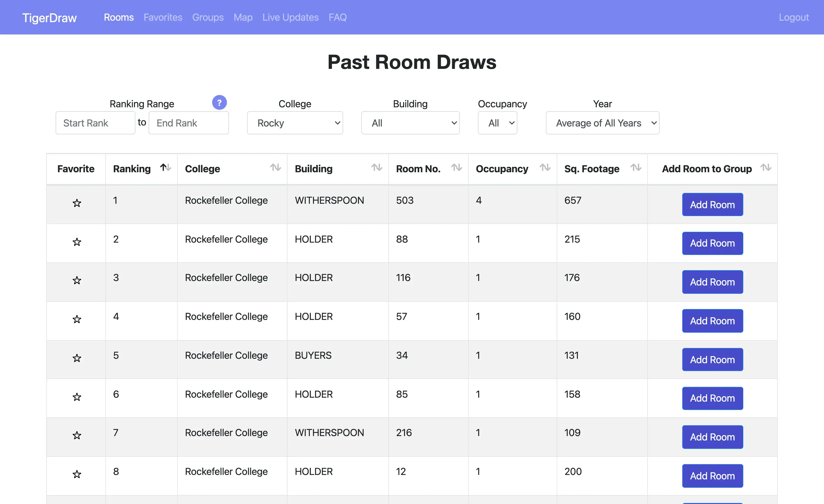824x504 pixels.
Task: Sort rooms by Room No.
Action: [457, 168]
